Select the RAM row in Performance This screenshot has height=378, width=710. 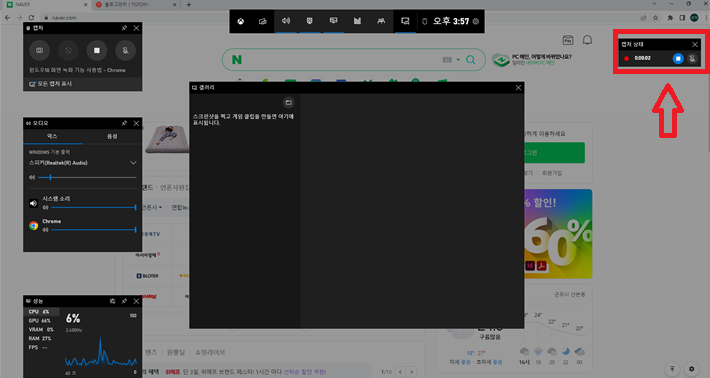point(41,339)
